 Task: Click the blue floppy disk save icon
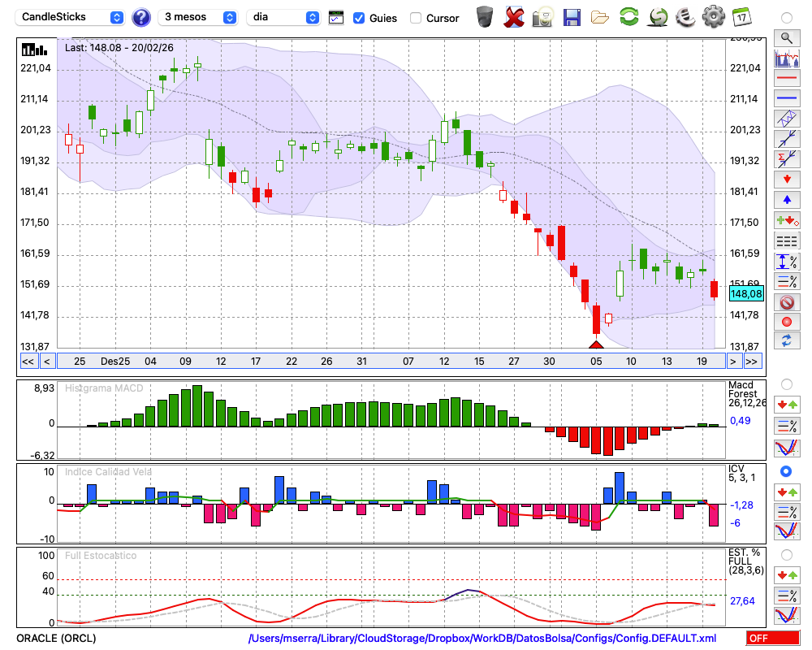pos(572,16)
